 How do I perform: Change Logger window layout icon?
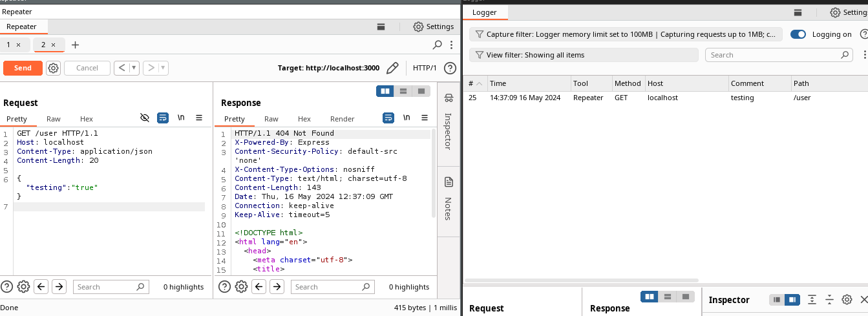798,12
